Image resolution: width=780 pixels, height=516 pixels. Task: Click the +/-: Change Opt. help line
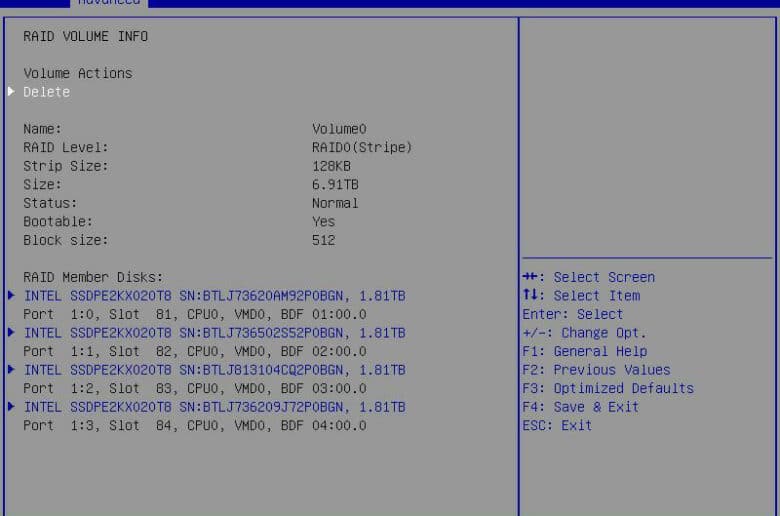(585, 333)
